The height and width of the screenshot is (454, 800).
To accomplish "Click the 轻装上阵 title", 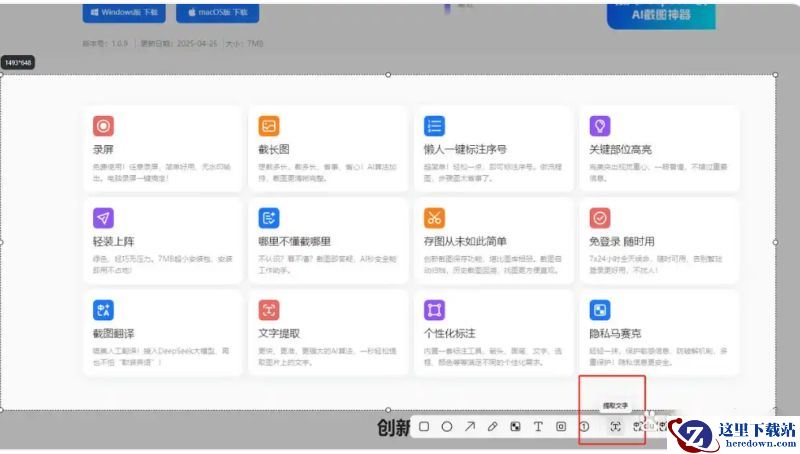I will [113, 241].
